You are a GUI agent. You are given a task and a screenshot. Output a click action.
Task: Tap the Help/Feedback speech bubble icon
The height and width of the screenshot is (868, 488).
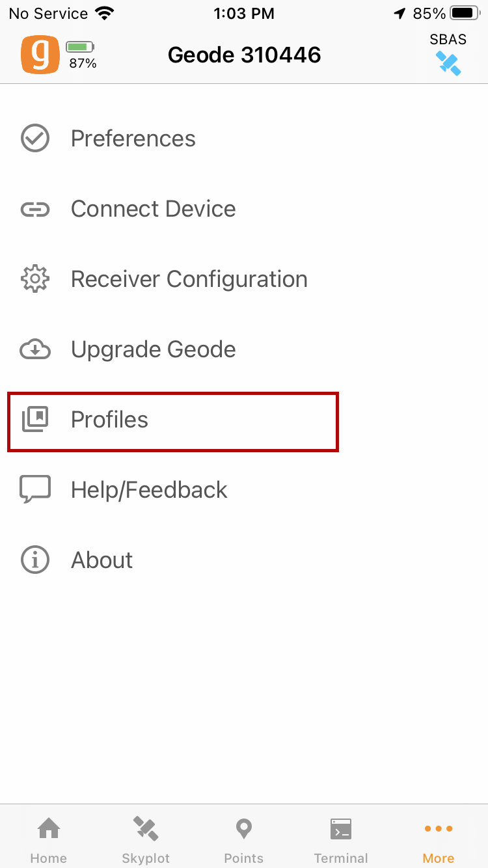point(35,489)
